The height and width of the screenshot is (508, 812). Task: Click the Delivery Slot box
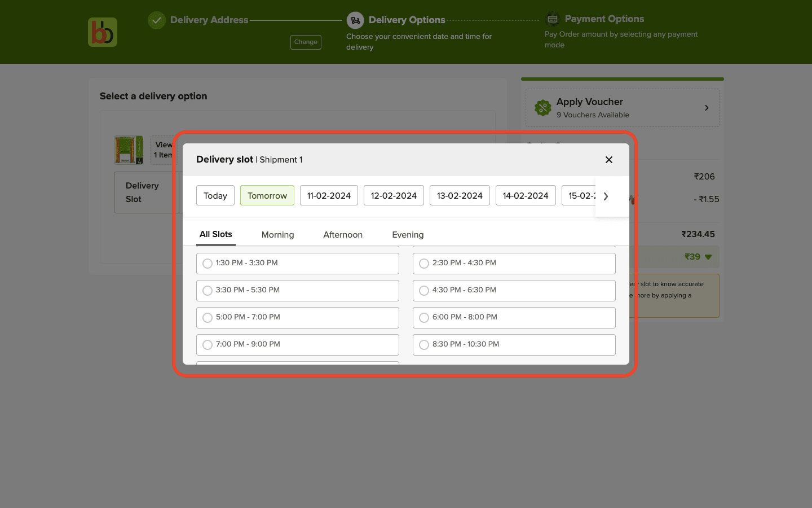146,192
